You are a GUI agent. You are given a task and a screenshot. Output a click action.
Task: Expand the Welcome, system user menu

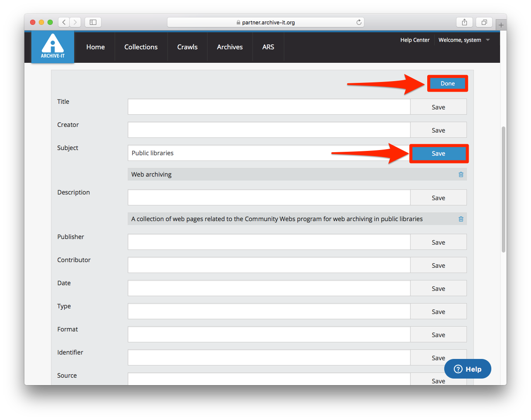[x=464, y=40]
